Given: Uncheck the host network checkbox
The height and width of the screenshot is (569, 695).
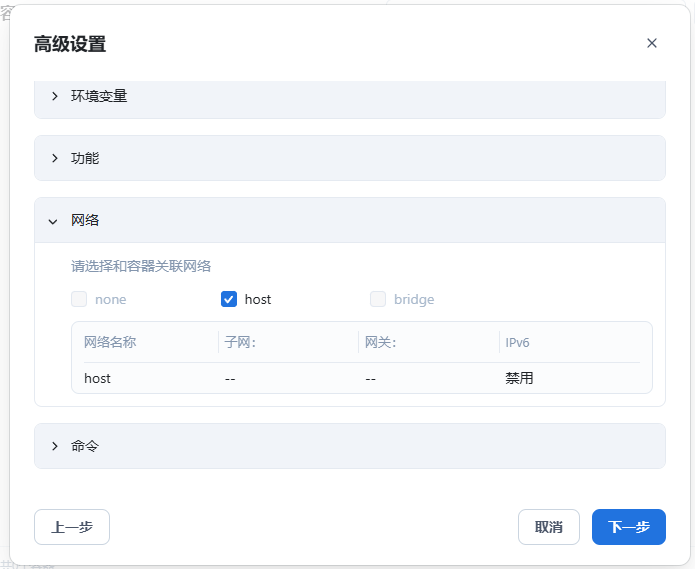Looking at the screenshot, I should click(x=229, y=299).
